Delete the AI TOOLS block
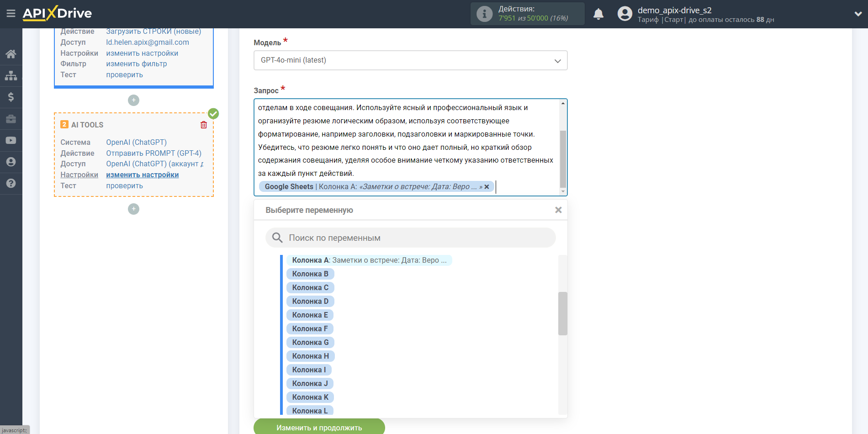868x434 pixels. (x=204, y=125)
